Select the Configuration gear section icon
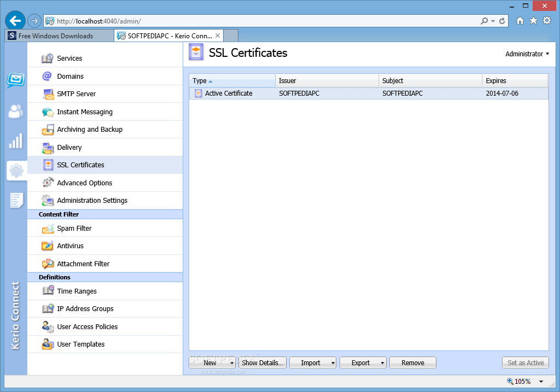 16,171
